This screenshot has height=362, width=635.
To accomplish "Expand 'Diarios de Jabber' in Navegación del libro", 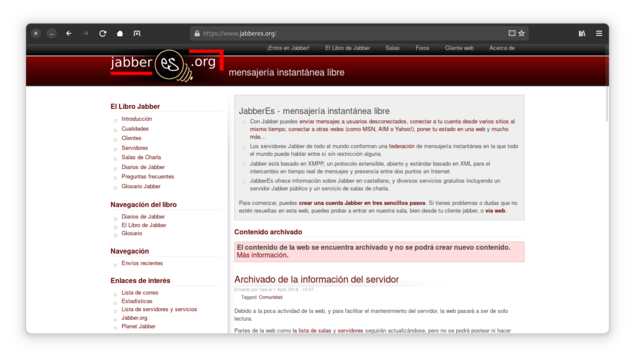I will click(x=143, y=217).
